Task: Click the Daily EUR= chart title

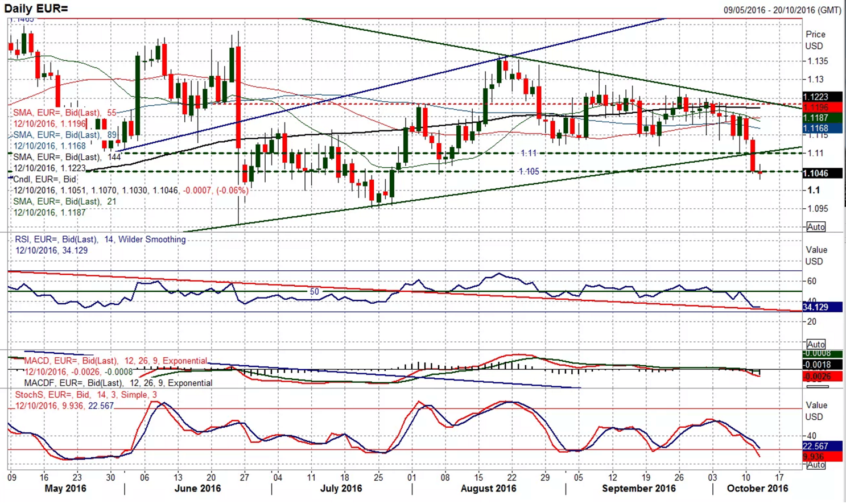Action: point(36,9)
